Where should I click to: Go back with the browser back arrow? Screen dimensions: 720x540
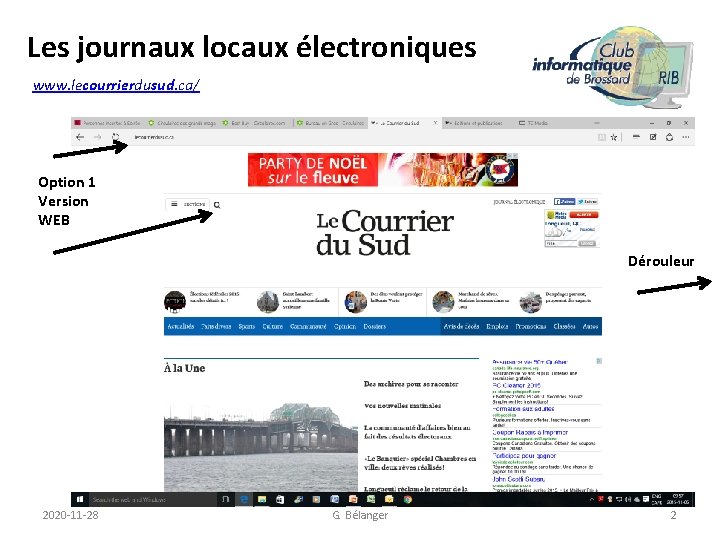(x=80, y=137)
